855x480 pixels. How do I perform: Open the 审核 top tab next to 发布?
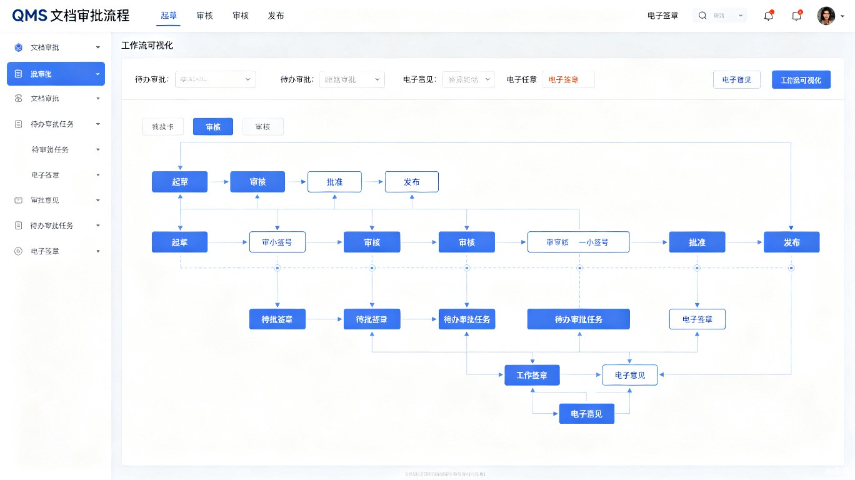(x=240, y=16)
